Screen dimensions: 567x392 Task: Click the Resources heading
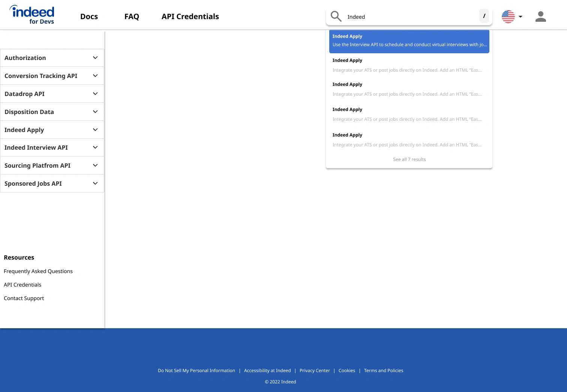click(19, 257)
